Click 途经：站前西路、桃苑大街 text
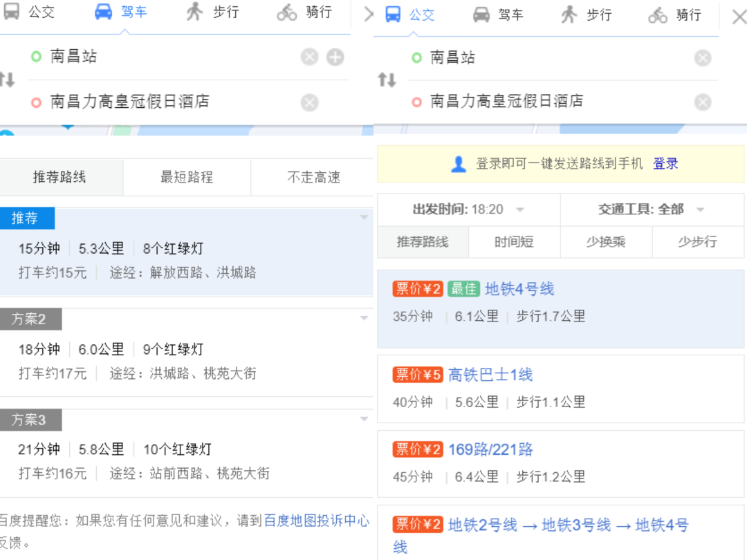Screen dimensions: 747x560 (190, 474)
